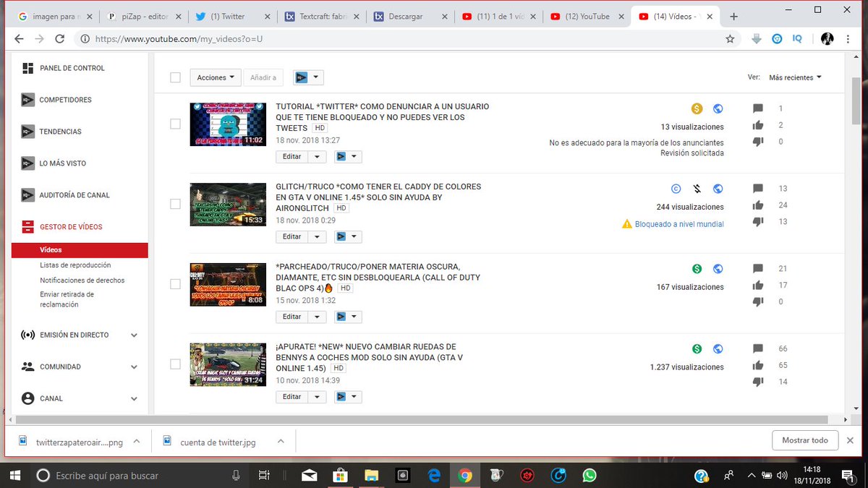The image size is (868, 488).
Task: Select the Bennys ruedas video checkbox
Action: tap(175, 364)
